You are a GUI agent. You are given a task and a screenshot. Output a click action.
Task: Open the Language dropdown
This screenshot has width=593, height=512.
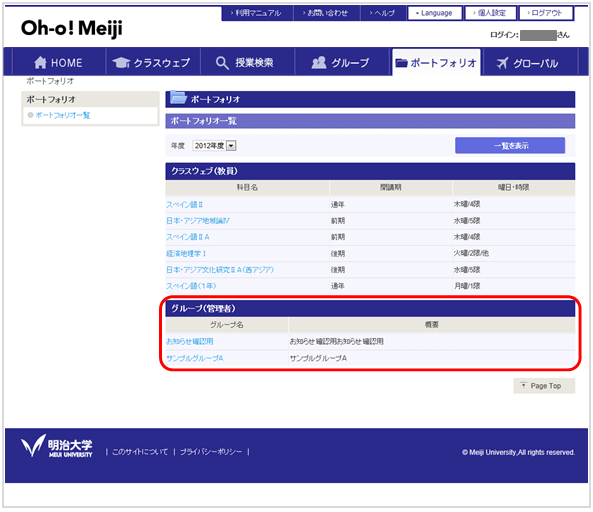[x=434, y=13]
